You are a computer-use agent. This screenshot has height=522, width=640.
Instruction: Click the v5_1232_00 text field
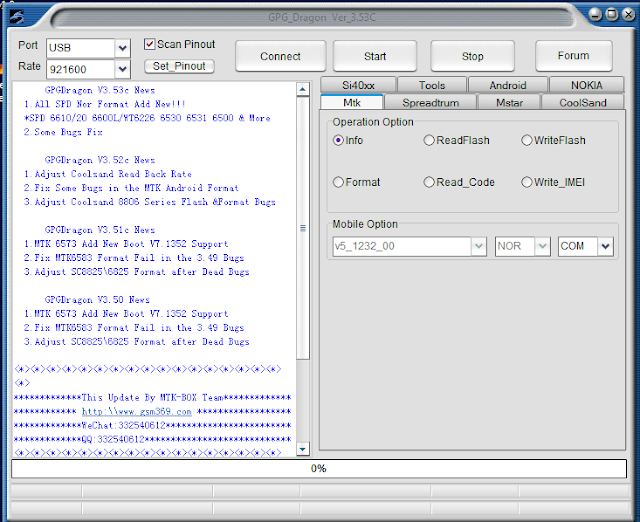tap(402, 246)
